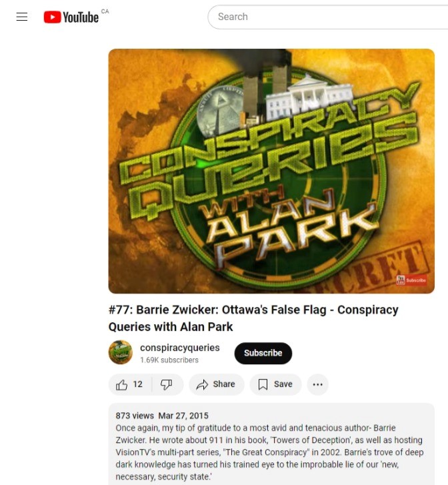Click the Share button label

pyautogui.click(x=224, y=384)
